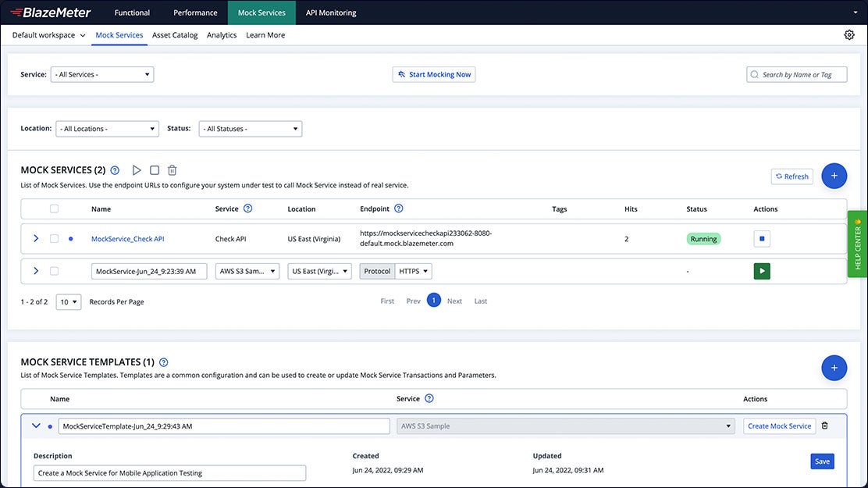Open the All Services dropdown

click(101, 74)
